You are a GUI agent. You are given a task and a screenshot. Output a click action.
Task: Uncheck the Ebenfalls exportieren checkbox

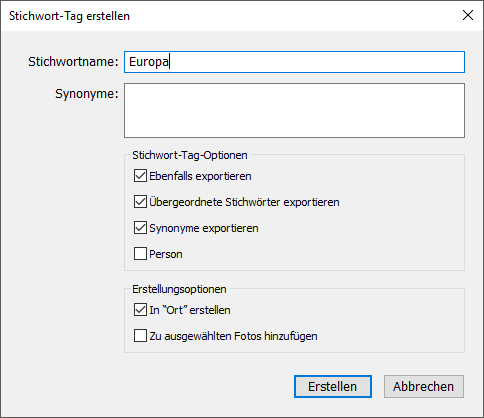coord(140,176)
